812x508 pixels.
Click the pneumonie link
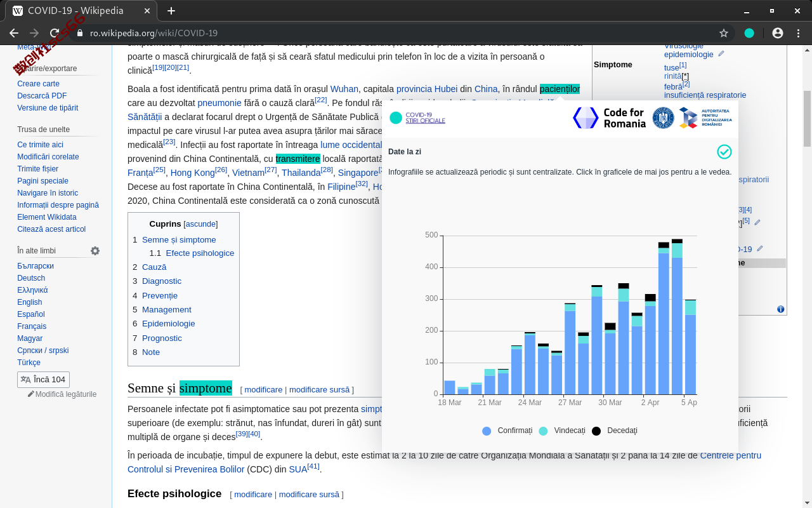[x=219, y=102]
